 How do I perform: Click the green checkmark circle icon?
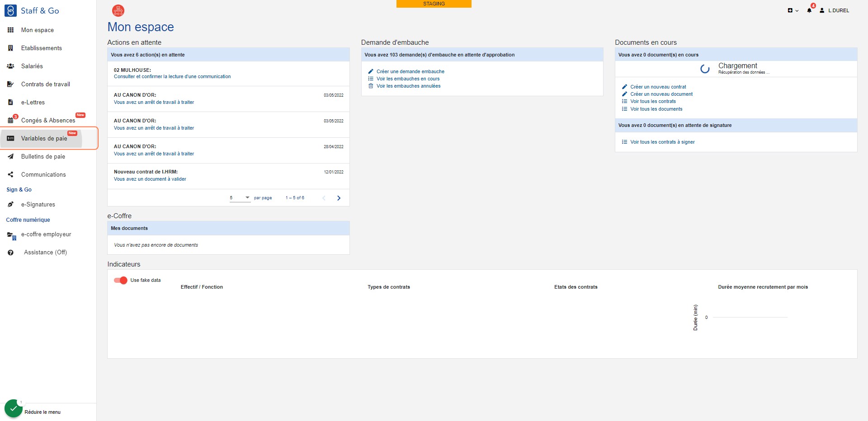click(14, 408)
